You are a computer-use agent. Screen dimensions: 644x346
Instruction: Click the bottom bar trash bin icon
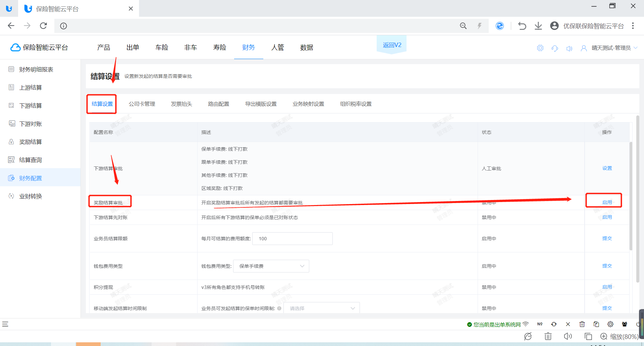pos(548,336)
